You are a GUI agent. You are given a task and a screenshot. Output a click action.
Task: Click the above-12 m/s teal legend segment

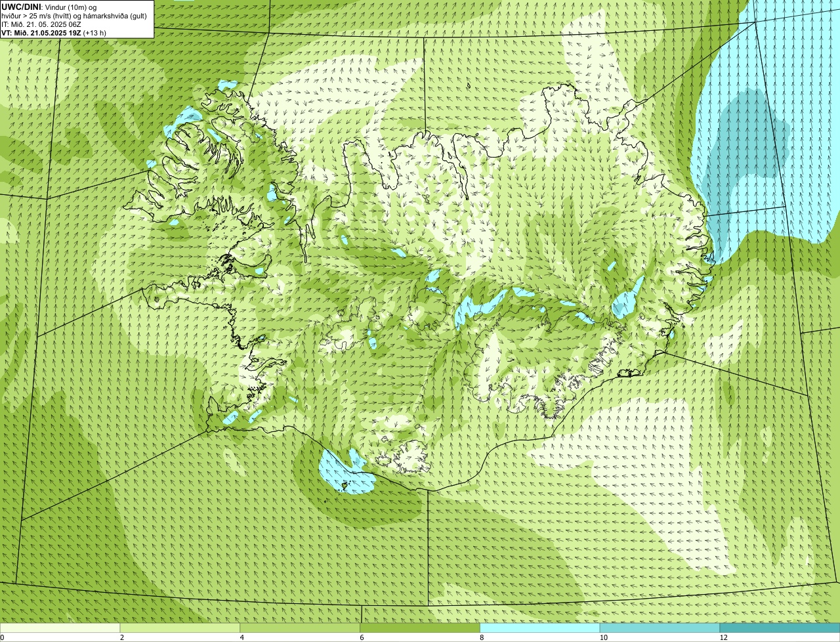click(780, 628)
